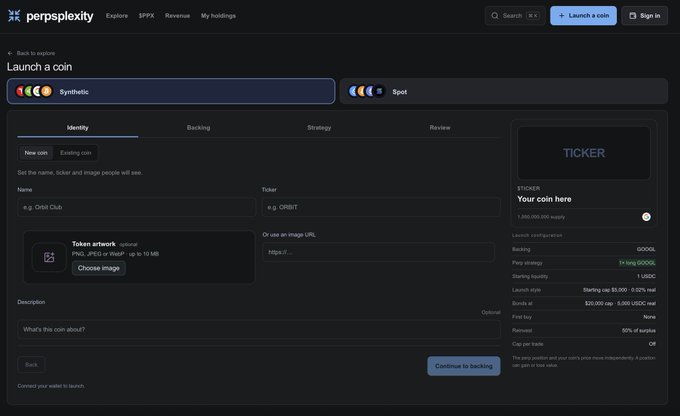This screenshot has height=416, width=680.
Task: Click the Choose image button
Action: point(99,268)
